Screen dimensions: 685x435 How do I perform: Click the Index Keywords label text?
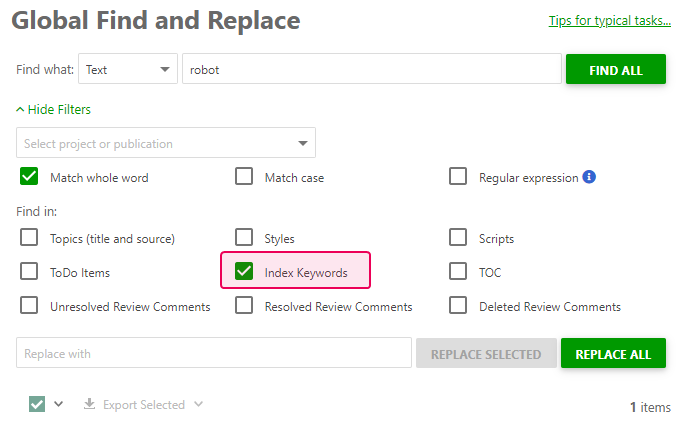click(306, 273)
